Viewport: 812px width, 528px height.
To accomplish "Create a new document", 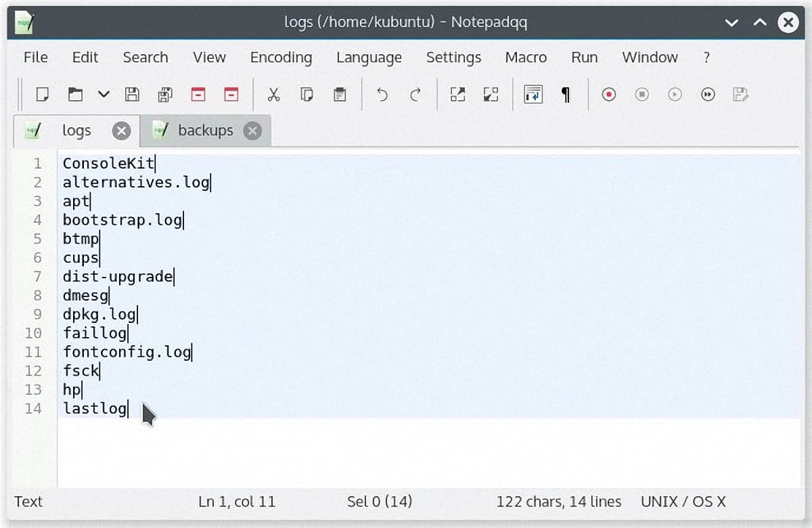I will 43,95.
